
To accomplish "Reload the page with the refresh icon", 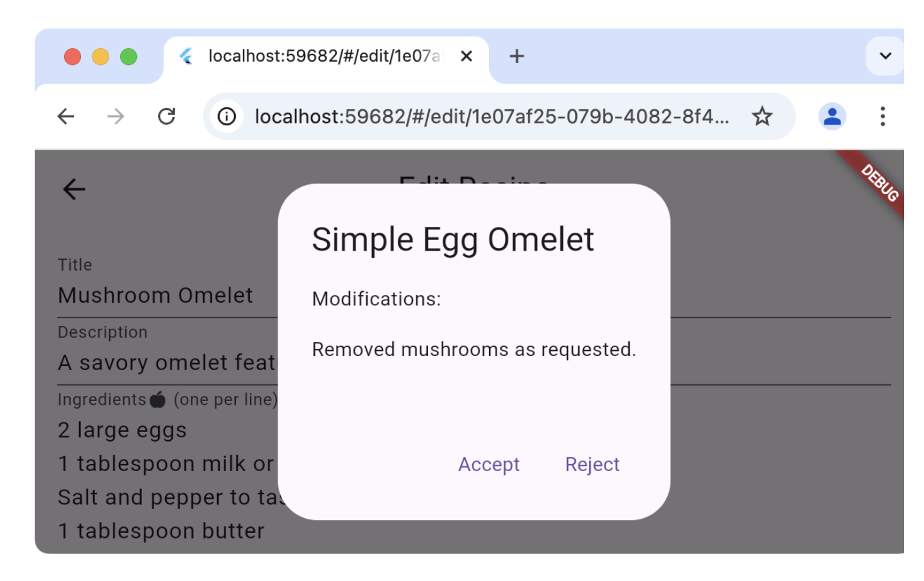I will [x=166, y=116].
